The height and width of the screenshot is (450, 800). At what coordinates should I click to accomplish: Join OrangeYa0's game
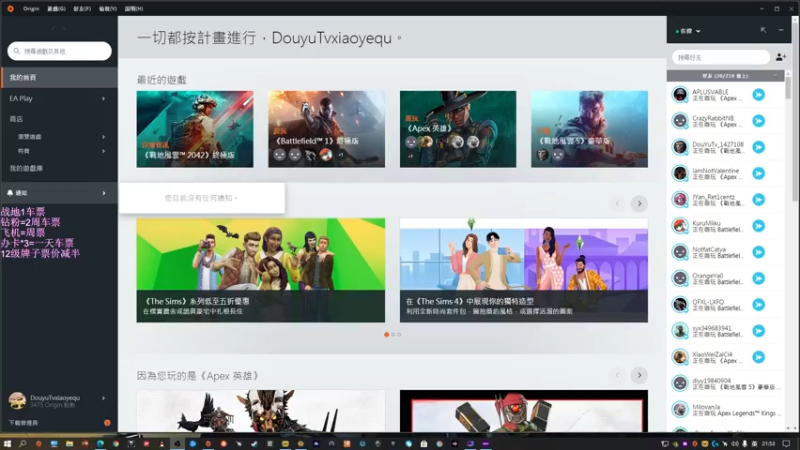tap(759, 278)
